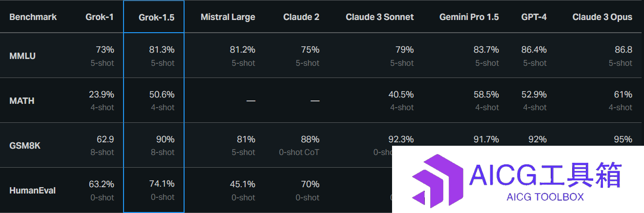The image size is (644, 213).
Task: Click GPT-4 MMLU score 86.4%
Action: coord(534,50)
